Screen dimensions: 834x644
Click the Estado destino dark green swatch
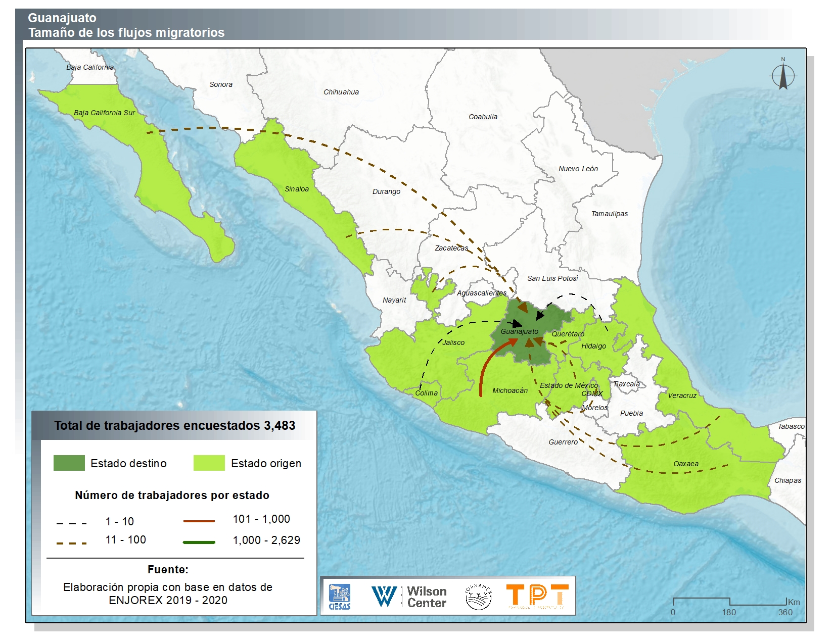pos(69,463)
